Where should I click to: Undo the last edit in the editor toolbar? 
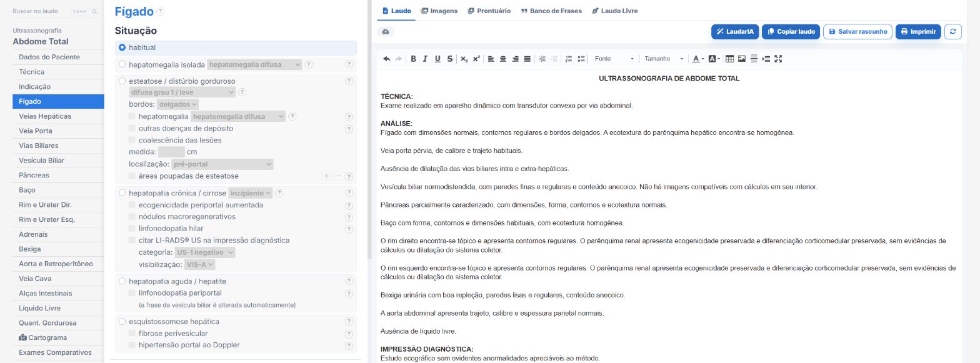tap(387, 59)
